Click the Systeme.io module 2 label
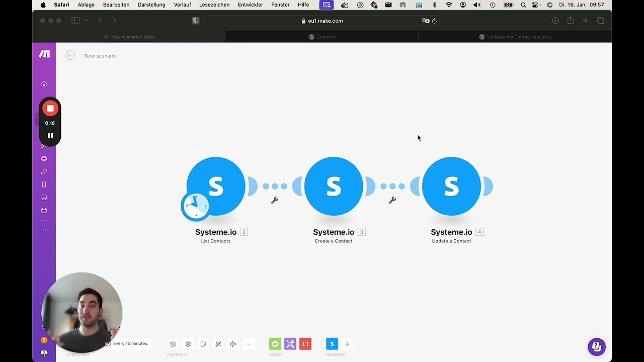The image size is (644, 362). pyautogui.click(x=216, y=232)
